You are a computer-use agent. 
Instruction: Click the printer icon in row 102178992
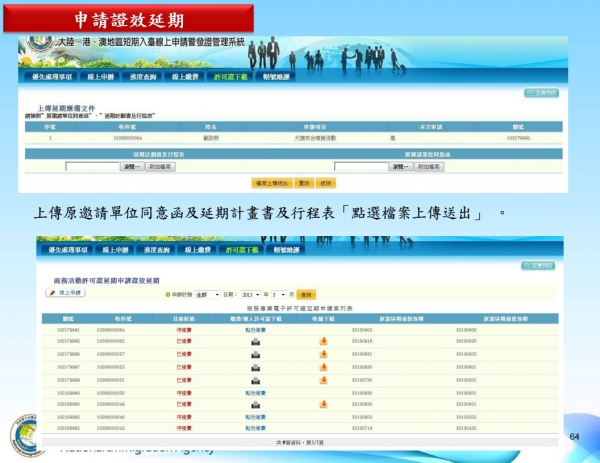tap(256, 341)
